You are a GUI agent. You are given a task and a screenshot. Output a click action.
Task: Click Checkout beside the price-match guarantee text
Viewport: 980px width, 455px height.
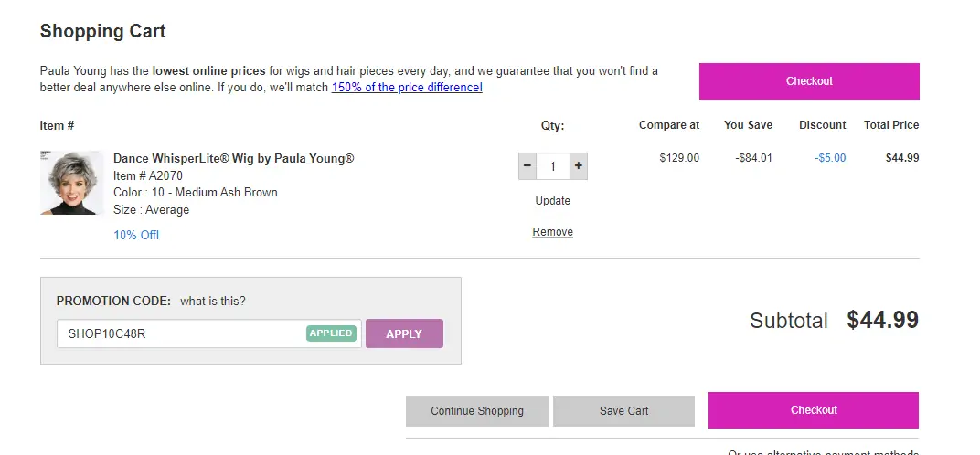coord(809,81)
